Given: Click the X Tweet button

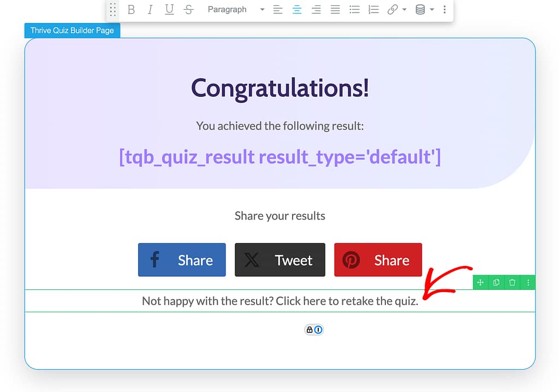Looking at the screenshot, I should click(279, 260).
